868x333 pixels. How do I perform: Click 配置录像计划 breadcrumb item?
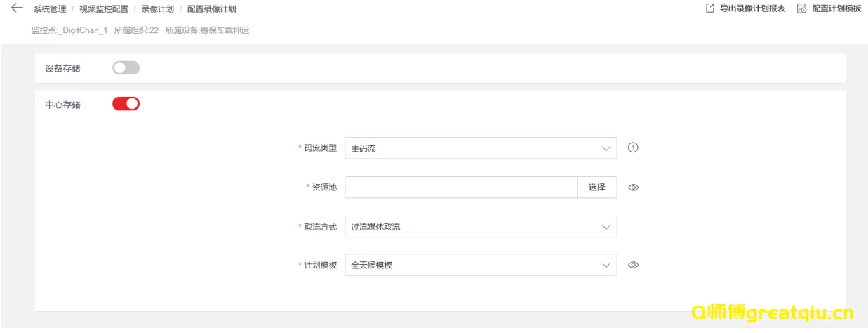point(211,9)
